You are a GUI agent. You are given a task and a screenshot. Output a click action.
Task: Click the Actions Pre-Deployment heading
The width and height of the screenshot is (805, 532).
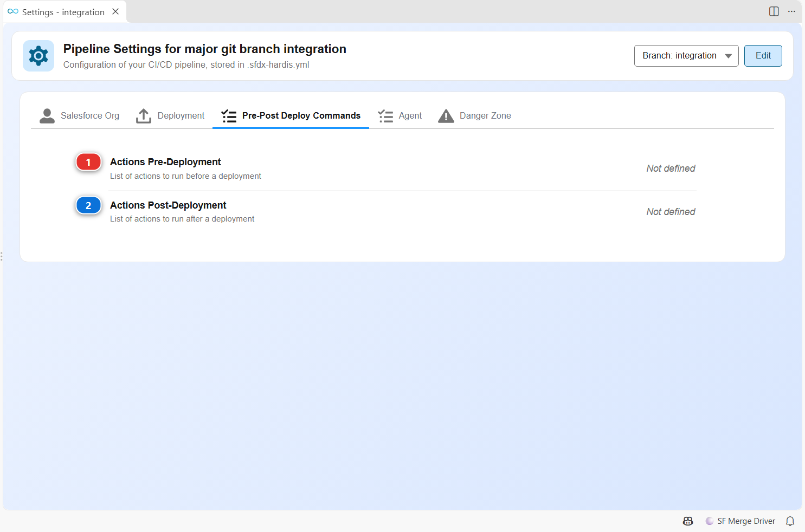click(x=165, y=162)
